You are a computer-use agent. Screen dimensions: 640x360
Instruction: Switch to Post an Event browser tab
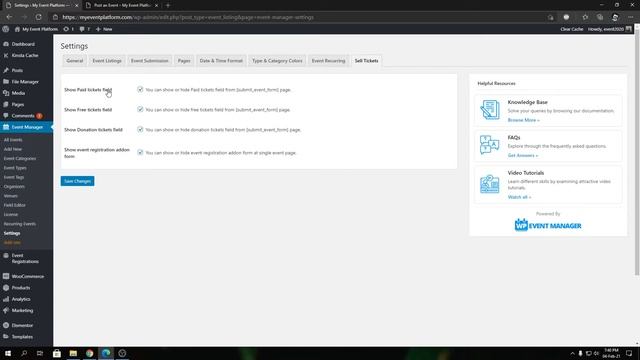click(121, 5)
